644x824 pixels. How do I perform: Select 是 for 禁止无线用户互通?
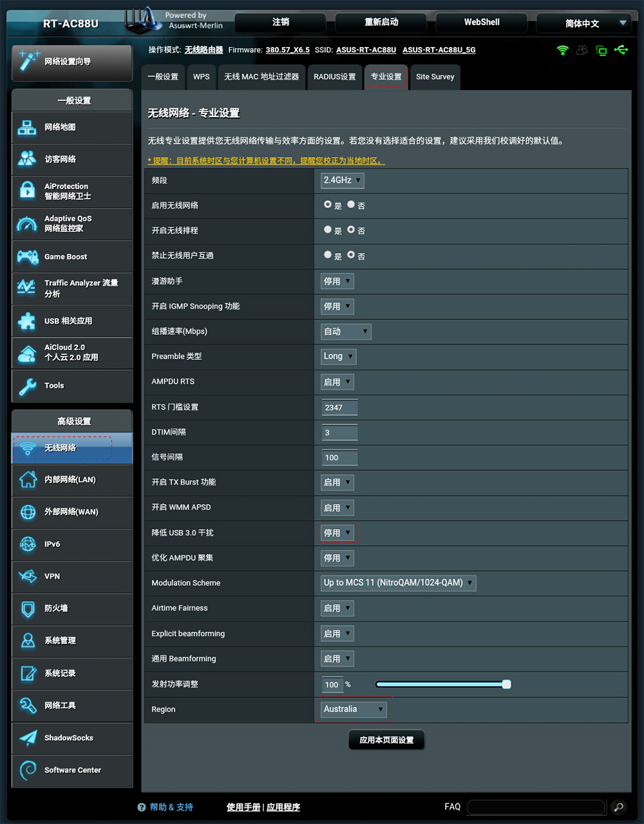click(x=328, y=255)
